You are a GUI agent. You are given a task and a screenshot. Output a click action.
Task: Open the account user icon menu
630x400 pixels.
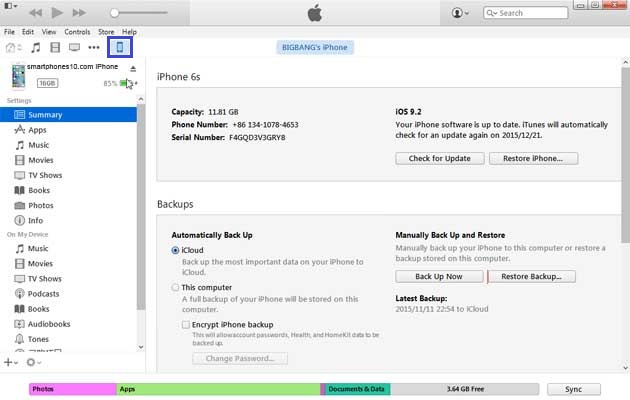pyautogui.click(x=460, y=13)
